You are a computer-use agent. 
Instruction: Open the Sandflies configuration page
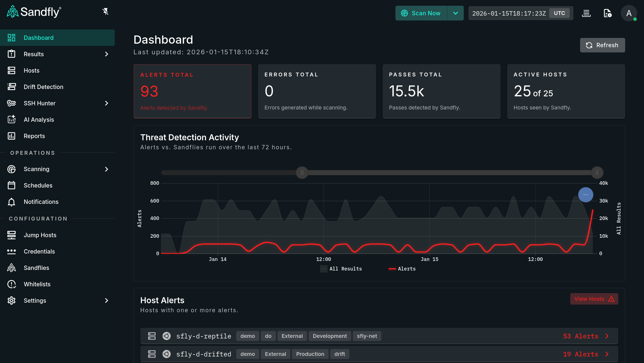(36, 268)
